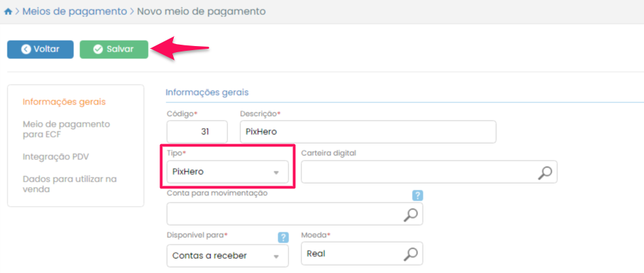Go to Dados para utilizar na venda
Screen dimensions: 644x273
coord(69,184)
